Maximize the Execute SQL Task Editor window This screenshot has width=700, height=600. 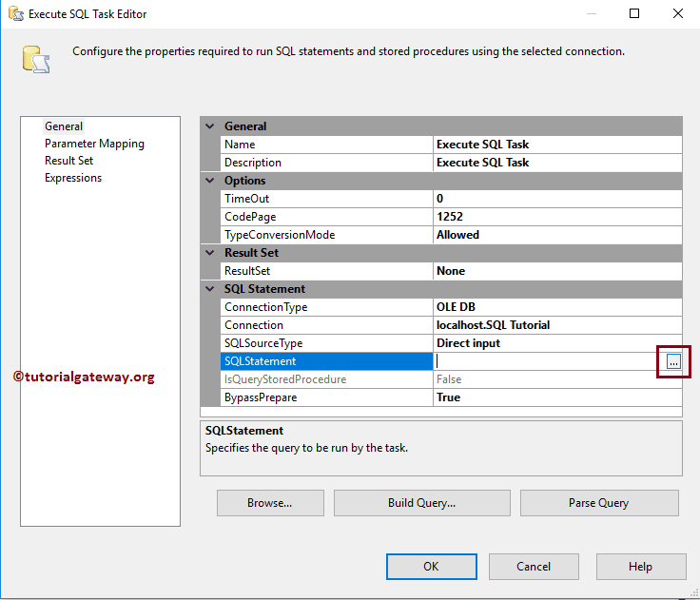634,13
